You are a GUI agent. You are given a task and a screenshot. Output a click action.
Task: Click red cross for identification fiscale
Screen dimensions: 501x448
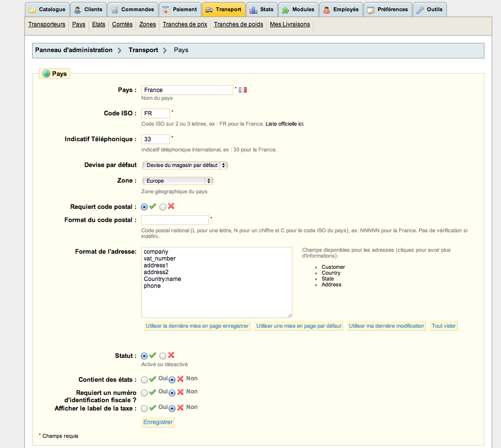180,392
